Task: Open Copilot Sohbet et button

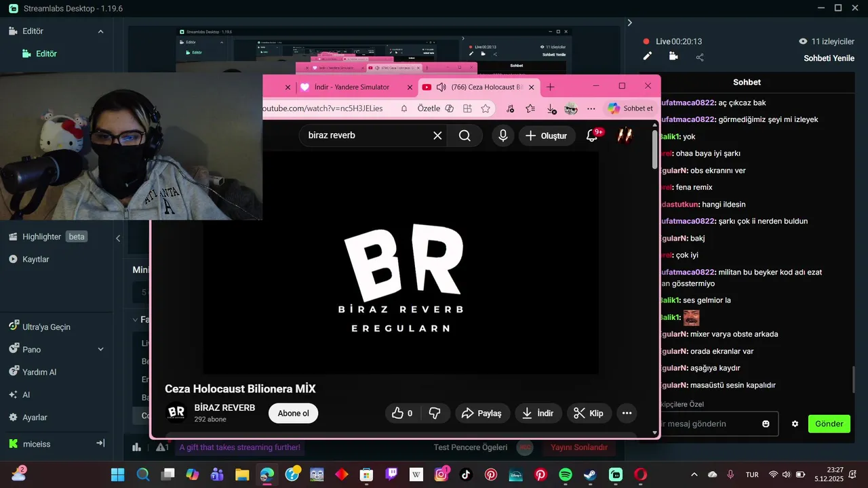Action: (631, 108)
